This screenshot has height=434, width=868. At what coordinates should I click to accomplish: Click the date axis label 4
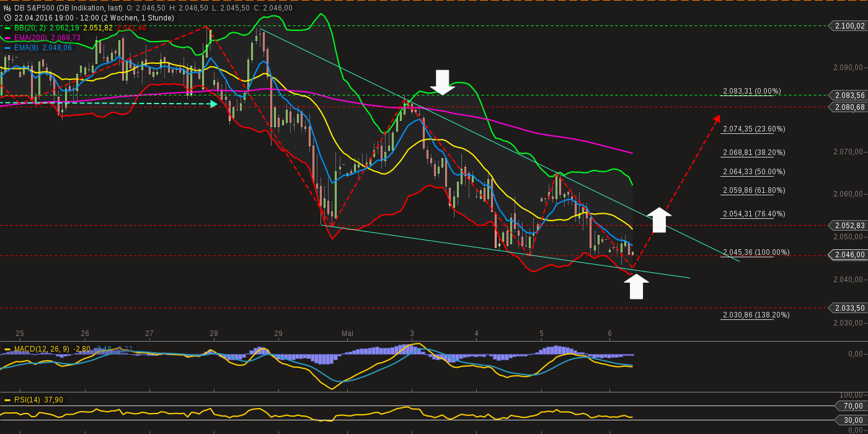[x=476, y=334]
